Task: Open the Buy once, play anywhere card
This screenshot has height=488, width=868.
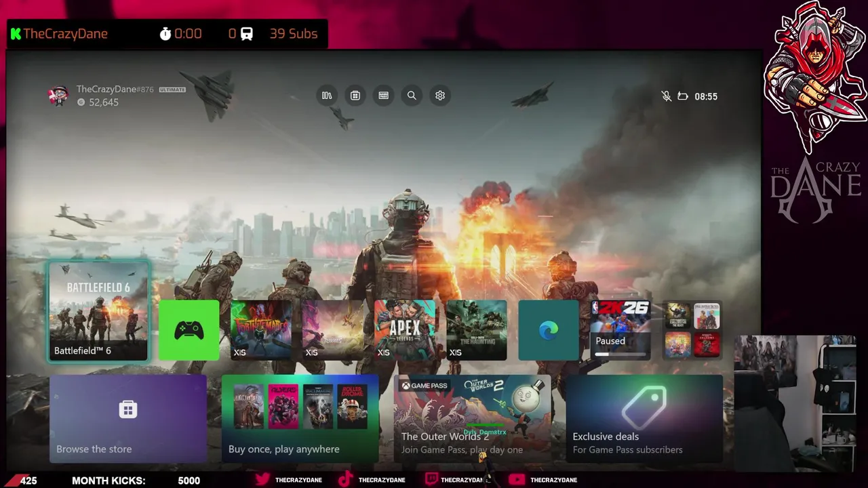Action: coord(300,419)
